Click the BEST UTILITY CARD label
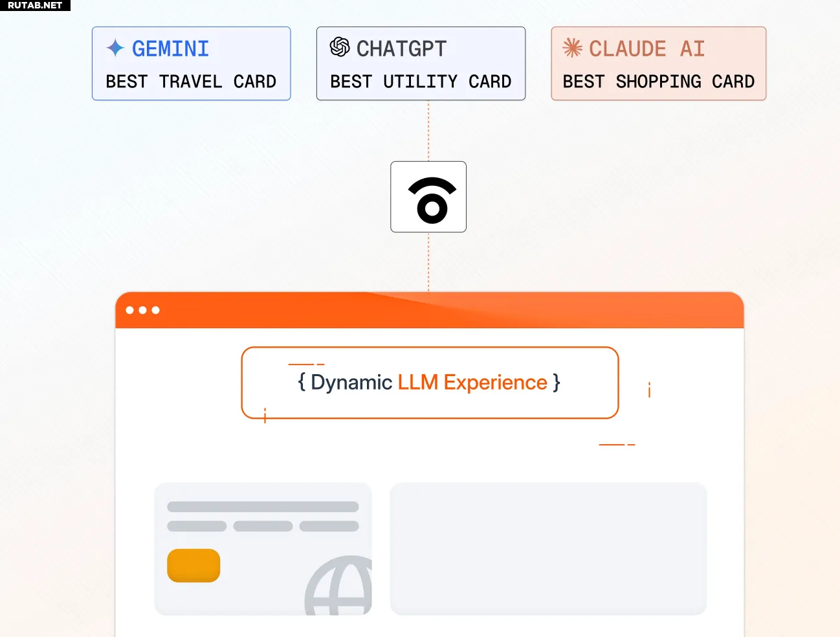Image resolution: width=840 pixels, height=637 pixels. click(x=421, y=82)
